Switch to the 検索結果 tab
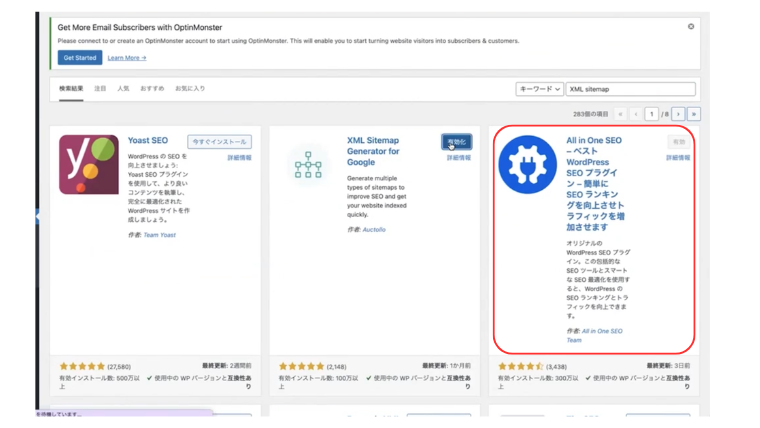This screenshot has width=760, height=428. 71,89
